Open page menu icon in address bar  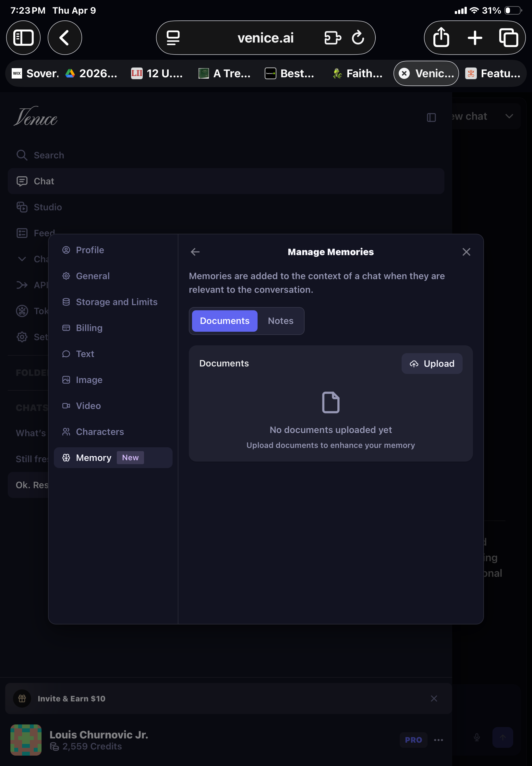click(173, 38)
